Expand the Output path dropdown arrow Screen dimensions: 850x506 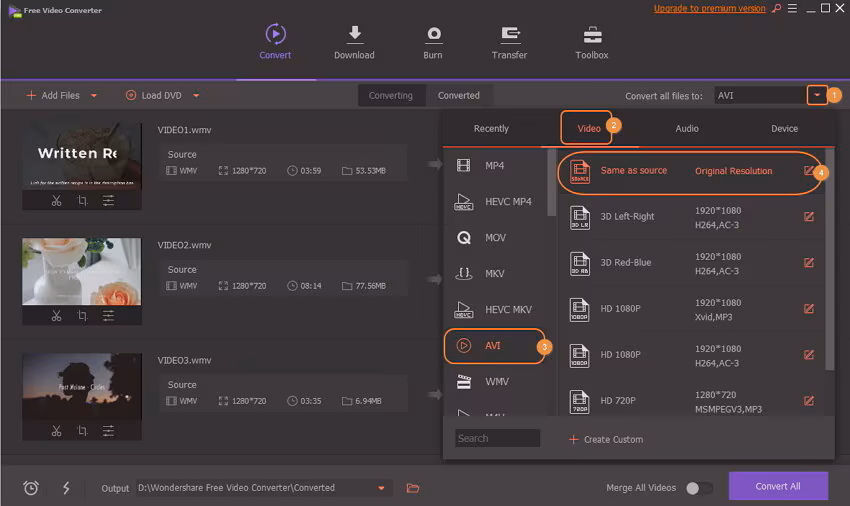pos(382,488)
